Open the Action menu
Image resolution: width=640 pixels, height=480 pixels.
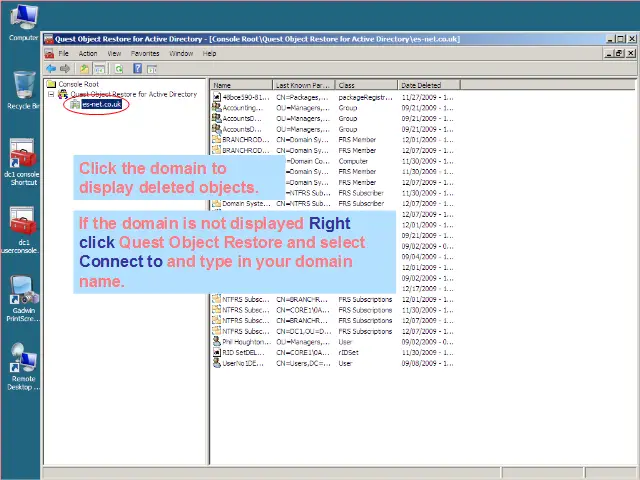[x=88, y=53]
